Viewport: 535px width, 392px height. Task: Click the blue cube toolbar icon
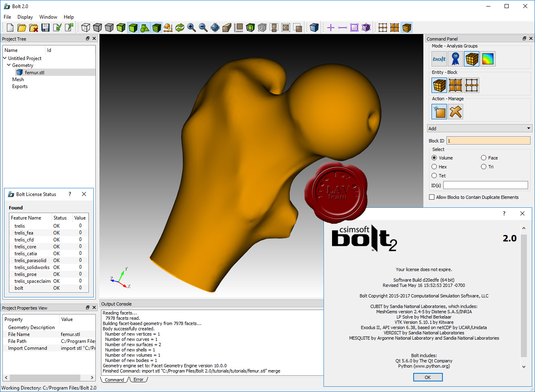[314, 28]
